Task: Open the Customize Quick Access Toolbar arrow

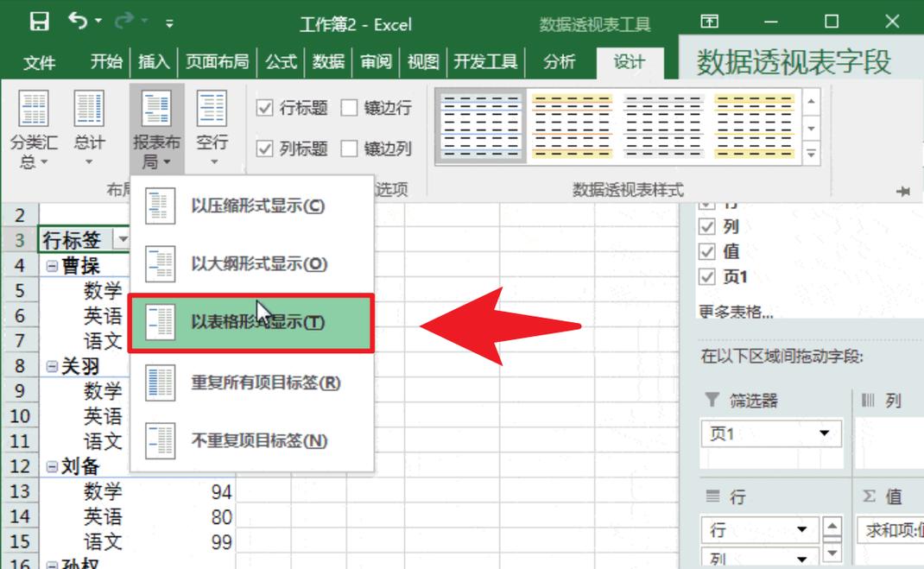Action: (169, 23)
